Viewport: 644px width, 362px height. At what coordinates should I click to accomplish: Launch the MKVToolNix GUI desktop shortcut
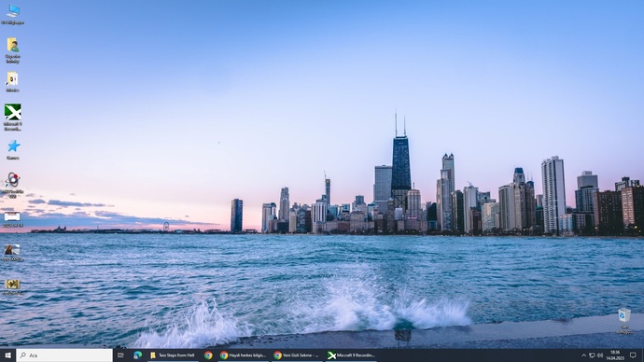coord(12,185)
